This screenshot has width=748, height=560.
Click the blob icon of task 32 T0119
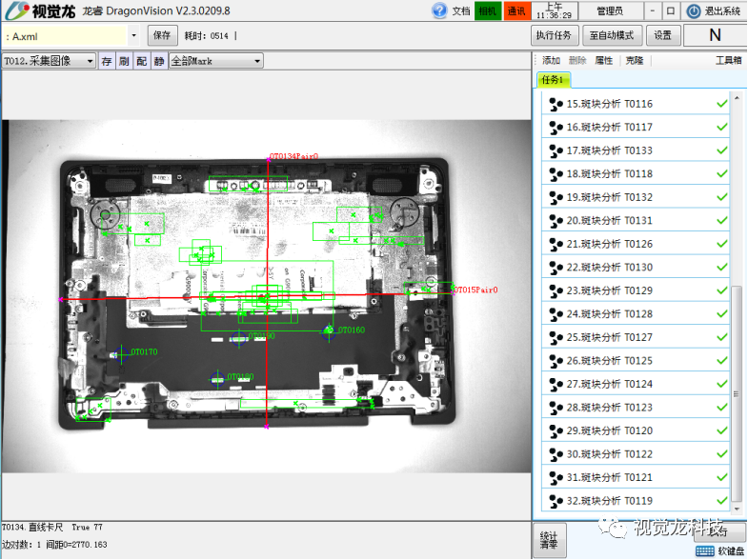tap(555, 501)
